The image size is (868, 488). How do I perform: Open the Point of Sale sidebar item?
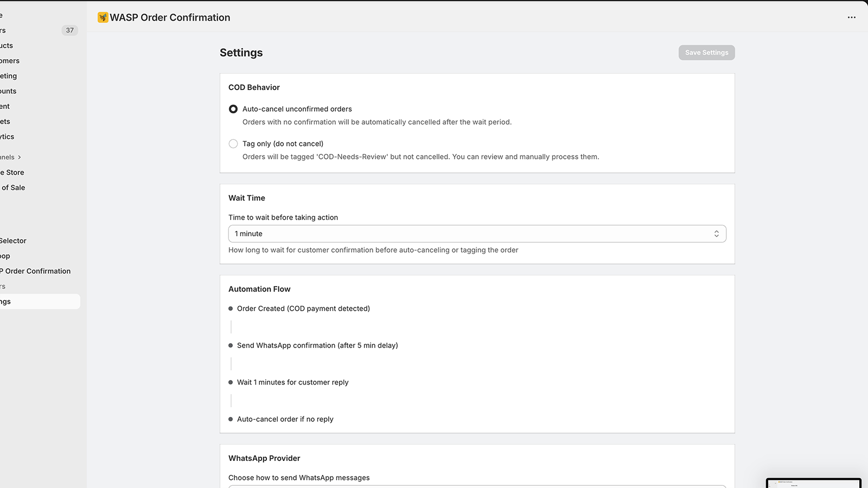[12, 188]
